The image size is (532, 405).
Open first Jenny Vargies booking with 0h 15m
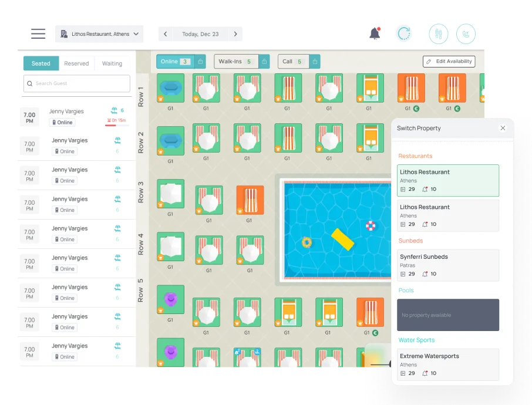pos(77,116)
